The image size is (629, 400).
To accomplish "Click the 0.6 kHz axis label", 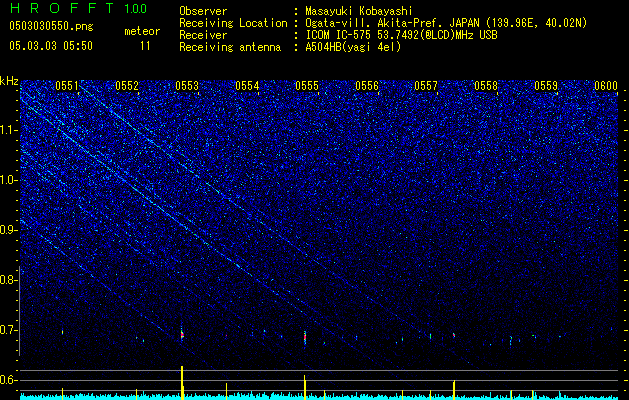I will click(9, 380).
